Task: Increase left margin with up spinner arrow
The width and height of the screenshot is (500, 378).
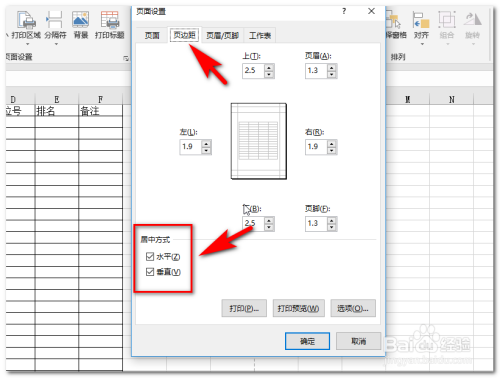Action: coord(206,143)
